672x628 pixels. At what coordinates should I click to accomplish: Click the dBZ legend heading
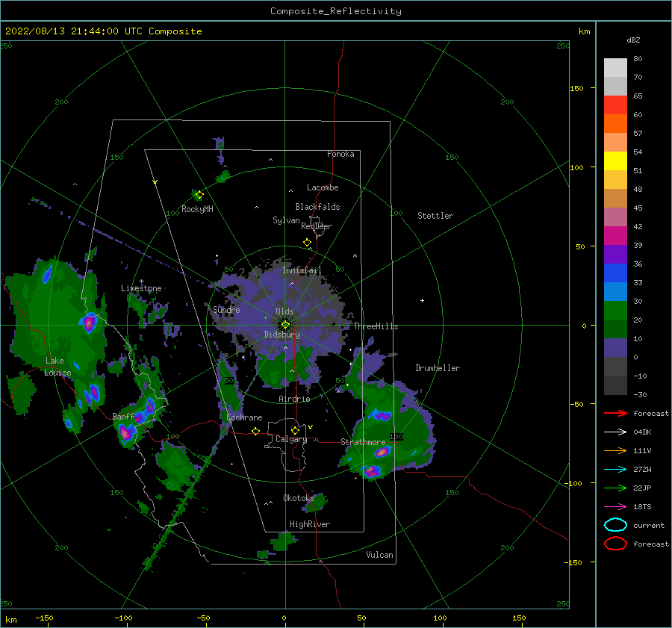coord(633,40)
